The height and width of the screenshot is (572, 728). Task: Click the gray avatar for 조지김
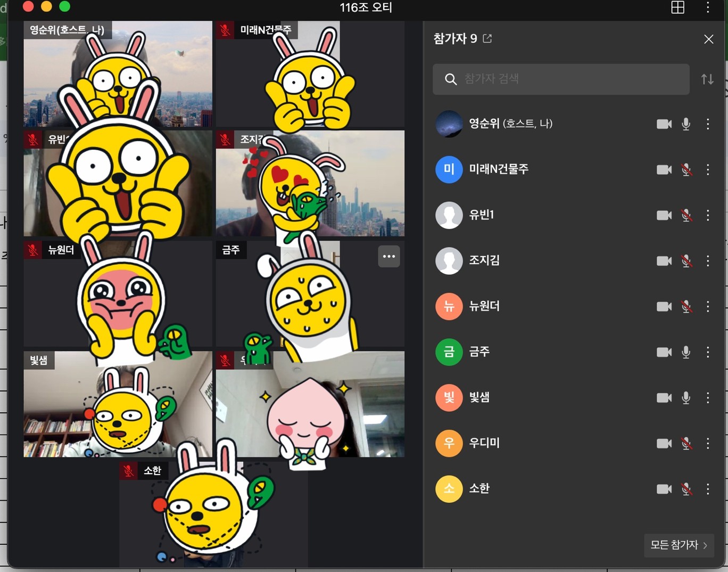click(449, 261)
